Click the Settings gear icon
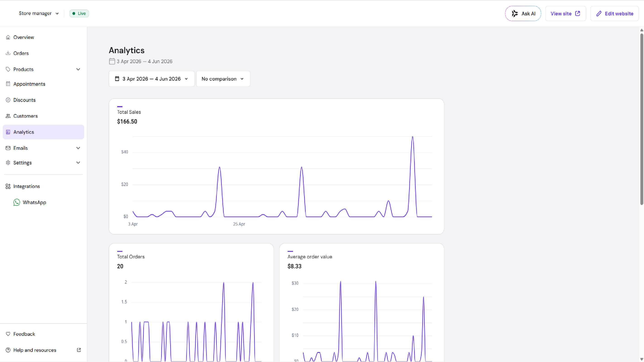 [x=8, y=163]
